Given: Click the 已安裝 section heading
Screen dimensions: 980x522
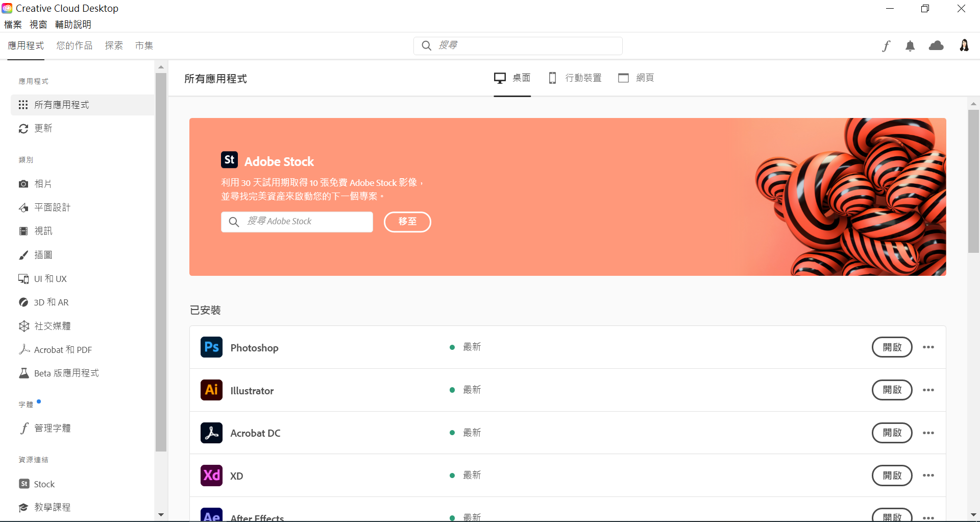Looking at the screenshot, I should click(x=205, y=310).
